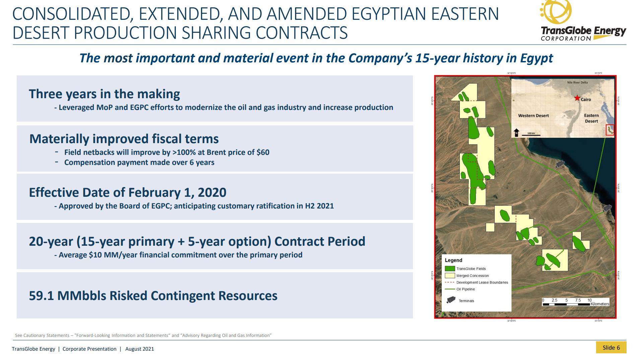Click the 59.1 MMbbls Risked Contingent Resources banner
Image resolution: width=644 pixels, height=356 pixels.
[153, 296]
